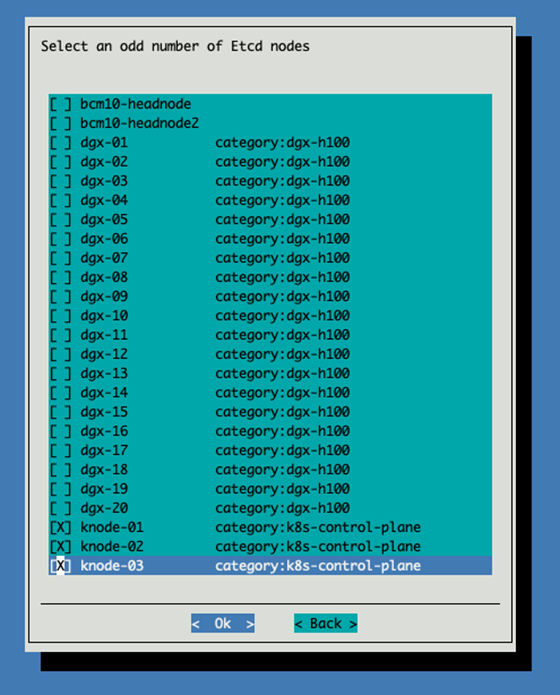
Task: Select the dgx-12 category:dgx-h100 row
Action: tap(270, 354)
